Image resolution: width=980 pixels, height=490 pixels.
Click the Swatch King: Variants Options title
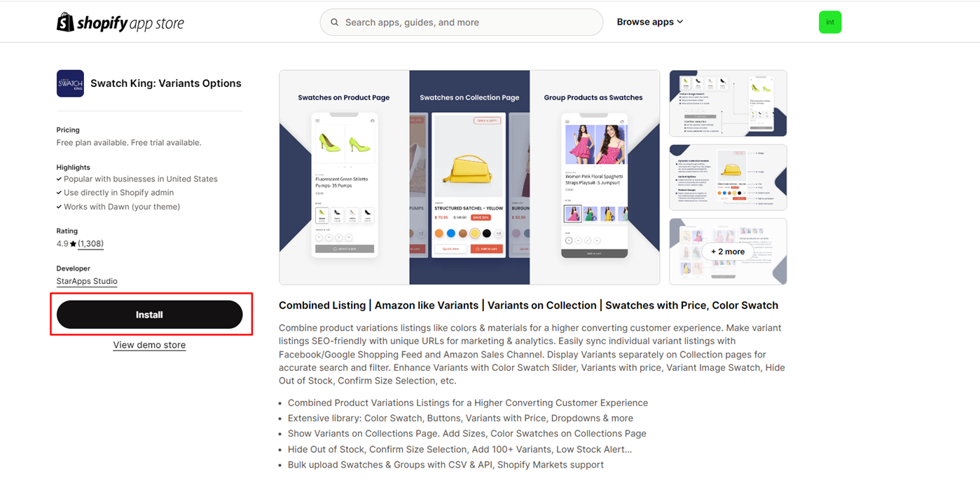coord(166,83)
